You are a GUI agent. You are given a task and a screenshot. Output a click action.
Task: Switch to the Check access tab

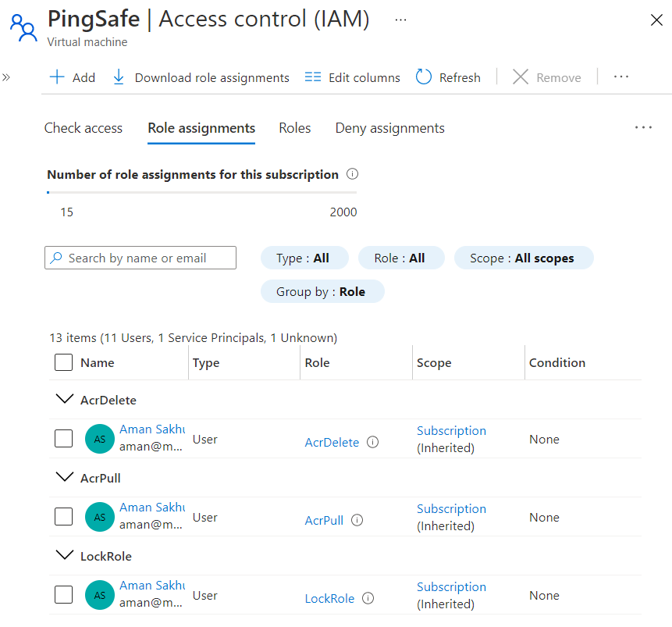tap(83, 128)
